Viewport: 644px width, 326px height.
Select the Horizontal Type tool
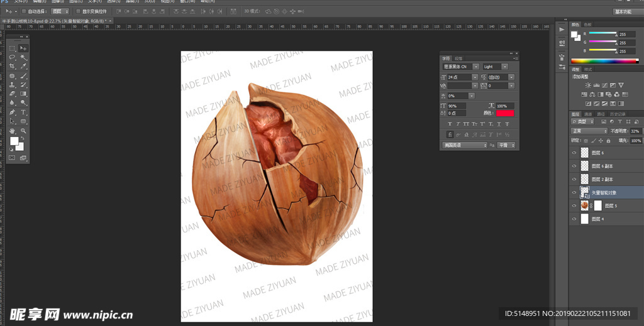(23, 112)
